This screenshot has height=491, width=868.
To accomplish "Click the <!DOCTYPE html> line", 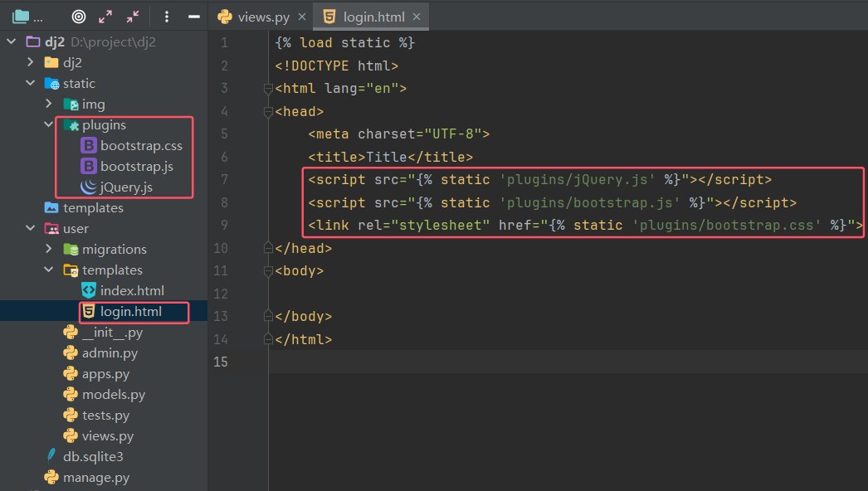I will click(x=337, y=66).
